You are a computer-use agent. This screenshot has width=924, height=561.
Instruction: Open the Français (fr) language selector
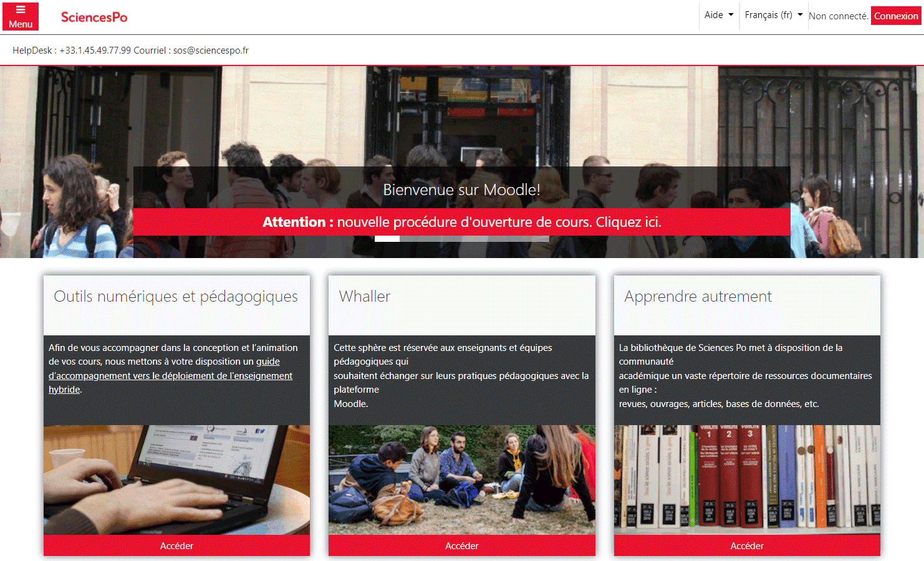pos(774,15)
